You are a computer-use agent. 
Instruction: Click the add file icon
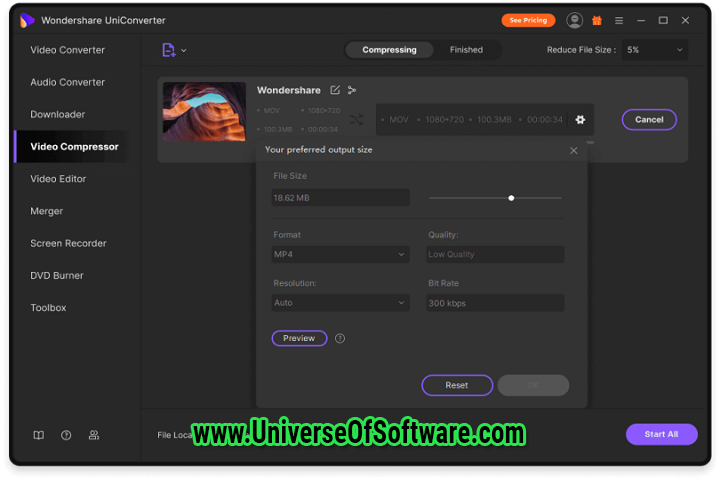169,50
